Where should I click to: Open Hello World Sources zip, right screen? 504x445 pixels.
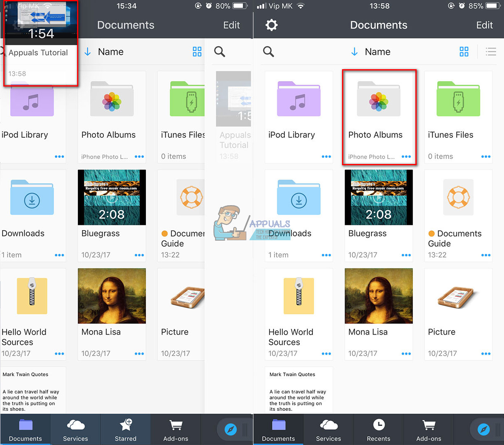(298, 314)
